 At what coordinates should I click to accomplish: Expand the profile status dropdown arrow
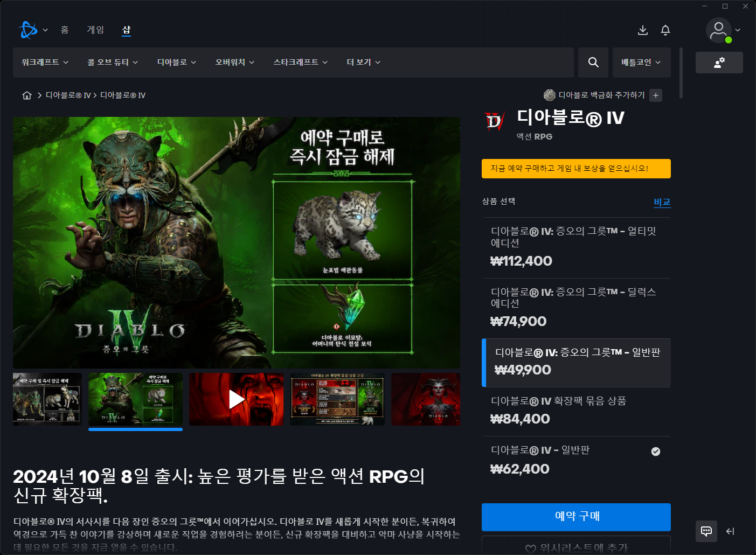(x=738, y=30)
